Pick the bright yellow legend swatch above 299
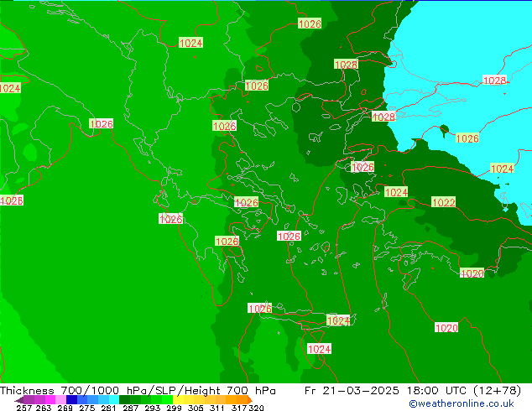Screen dimensions: 532x411 click(178, 400)
